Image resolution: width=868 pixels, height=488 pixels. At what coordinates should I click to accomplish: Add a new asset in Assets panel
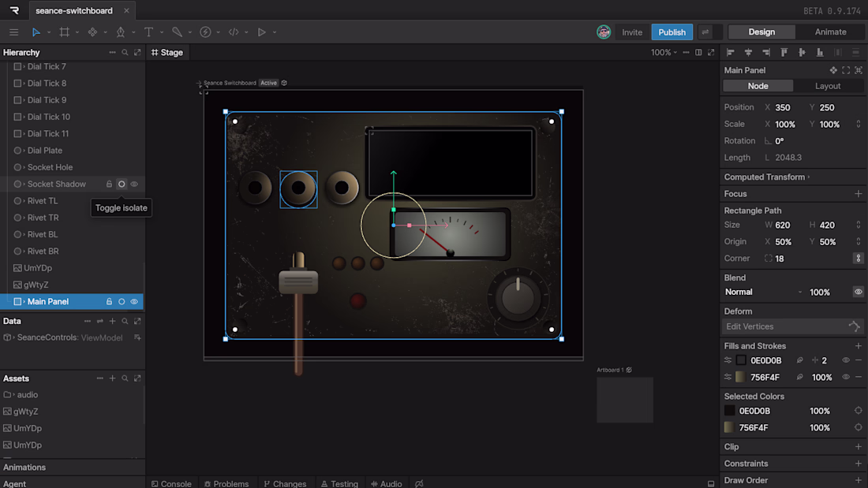point(112,378)
